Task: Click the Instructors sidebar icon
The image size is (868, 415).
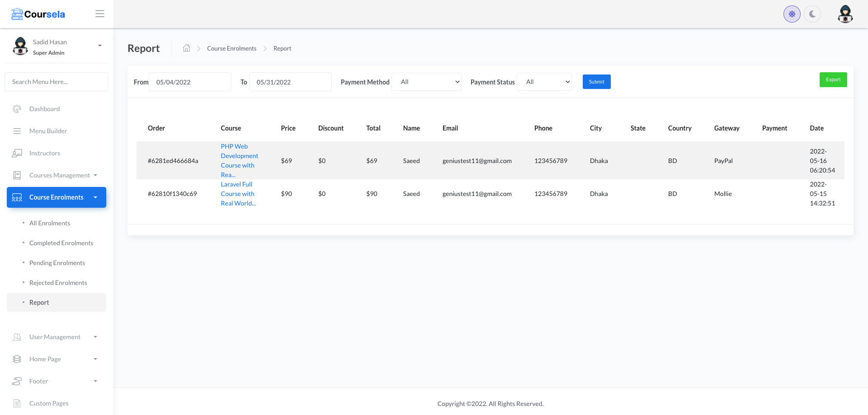Action: point(17,153)
